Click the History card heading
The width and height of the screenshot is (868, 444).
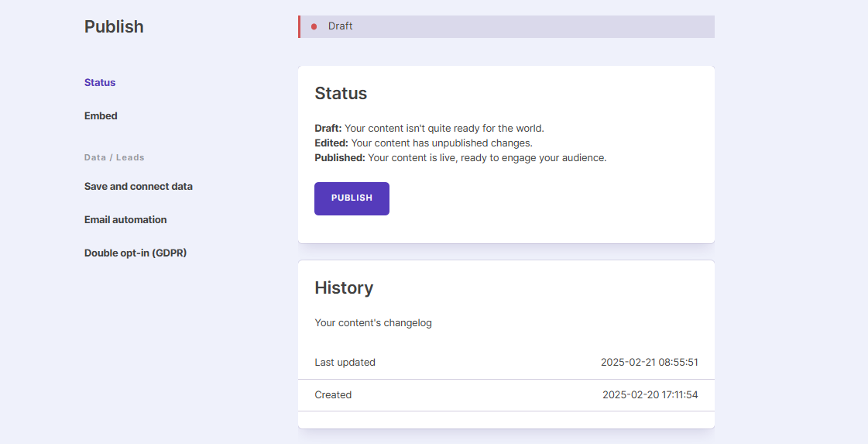point(344,288)
